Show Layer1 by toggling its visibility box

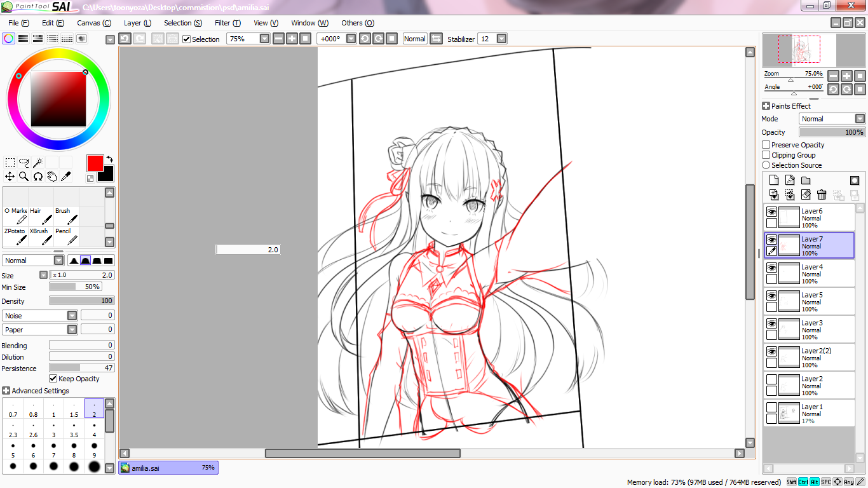771,407
